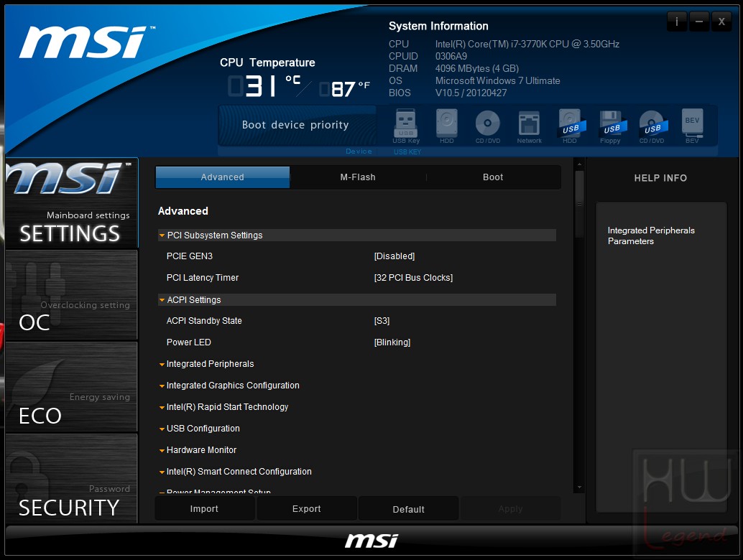Open the ECO energy saving section
Screen dimensions: 743x560
point(72,387)
